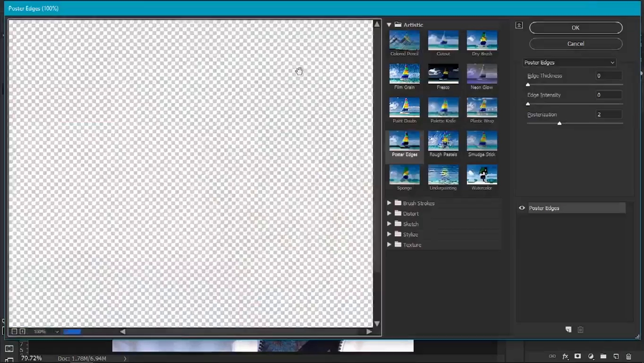Click the delete effect layer trash icon
Image resolution: width=644 pixels, height=363 pixels.
581,329
